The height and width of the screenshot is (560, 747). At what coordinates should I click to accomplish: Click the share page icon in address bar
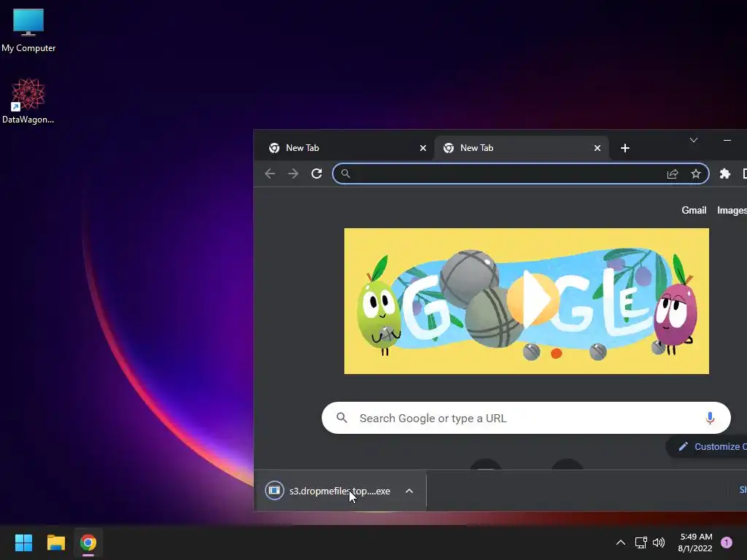pos(672,174)
